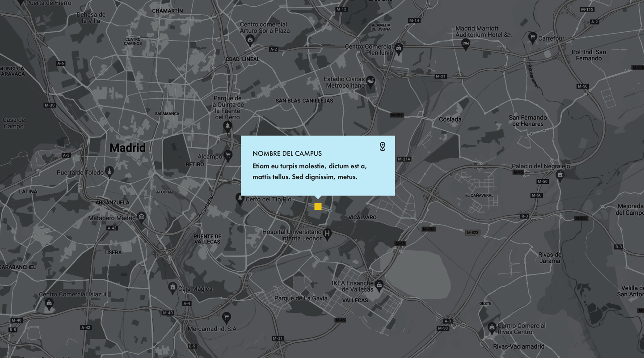Click the Matadero Madrid museum icon
Viewport: 644px width, 358px height.
[x=142, y=217]
